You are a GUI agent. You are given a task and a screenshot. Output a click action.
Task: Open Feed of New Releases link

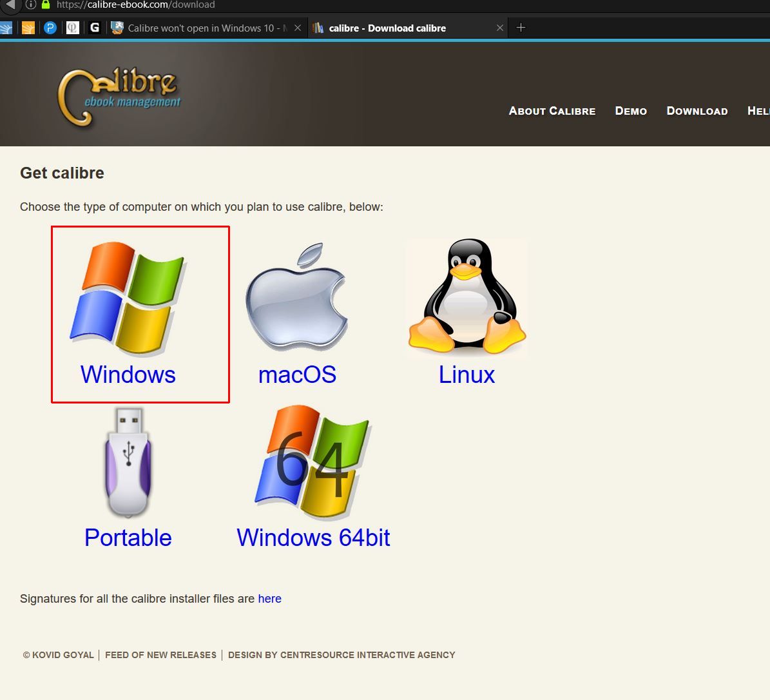[160, 655]
